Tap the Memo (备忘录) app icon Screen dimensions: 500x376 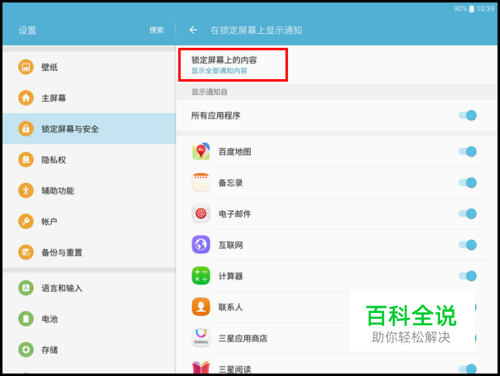(201, 183)
